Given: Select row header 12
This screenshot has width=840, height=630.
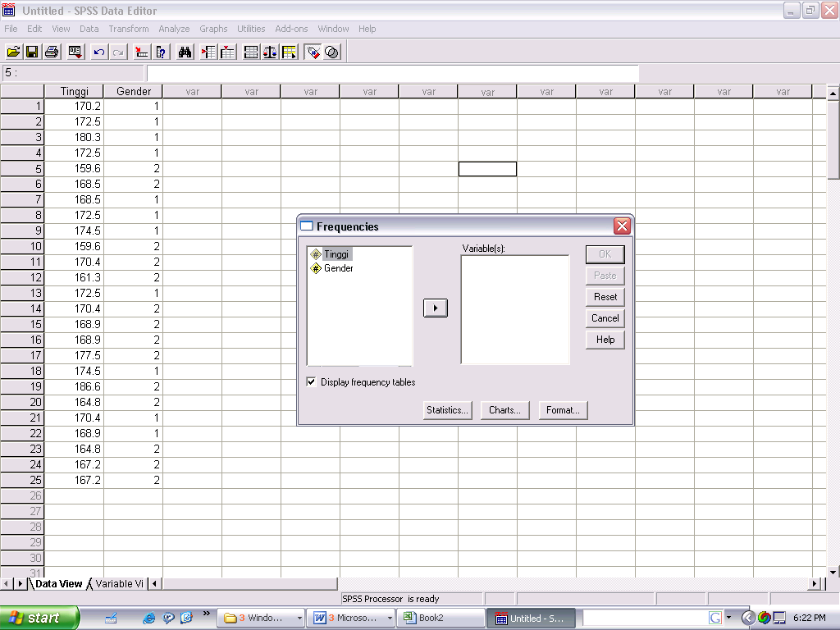Looking at the screenshot, I should click(22, 277).
